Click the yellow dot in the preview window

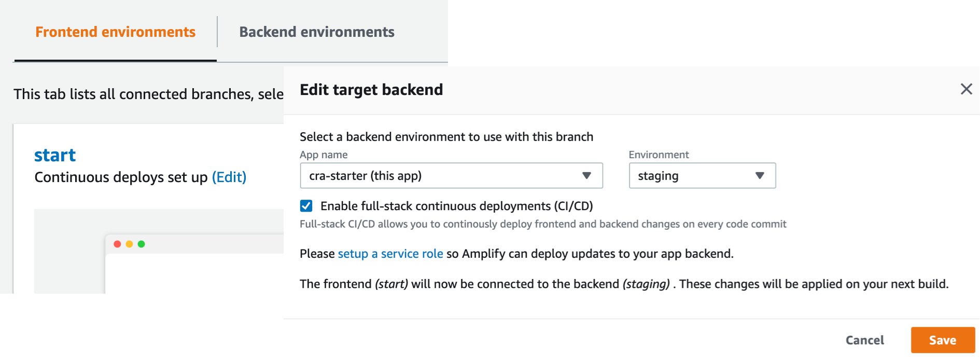(129, 244)
